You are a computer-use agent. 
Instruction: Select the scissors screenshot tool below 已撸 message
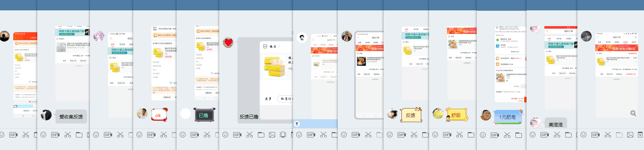(x=207, y=135)
